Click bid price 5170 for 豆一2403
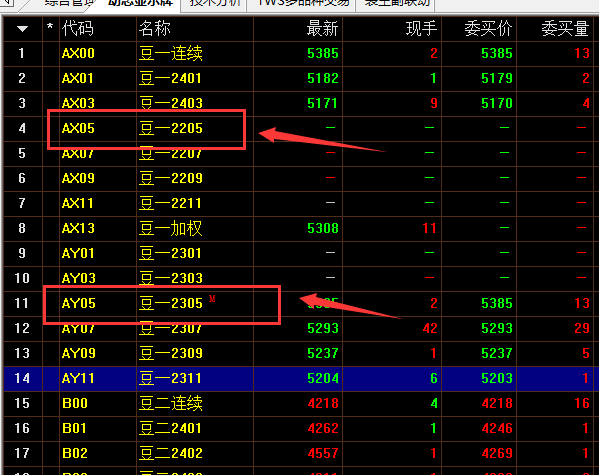The image size is (599, 475). [x=497, y=103]
